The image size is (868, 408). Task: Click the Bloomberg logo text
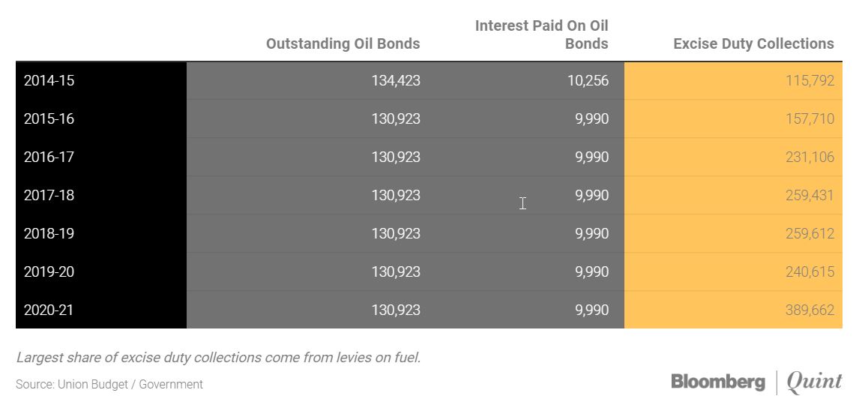click(x=718, y=382)
